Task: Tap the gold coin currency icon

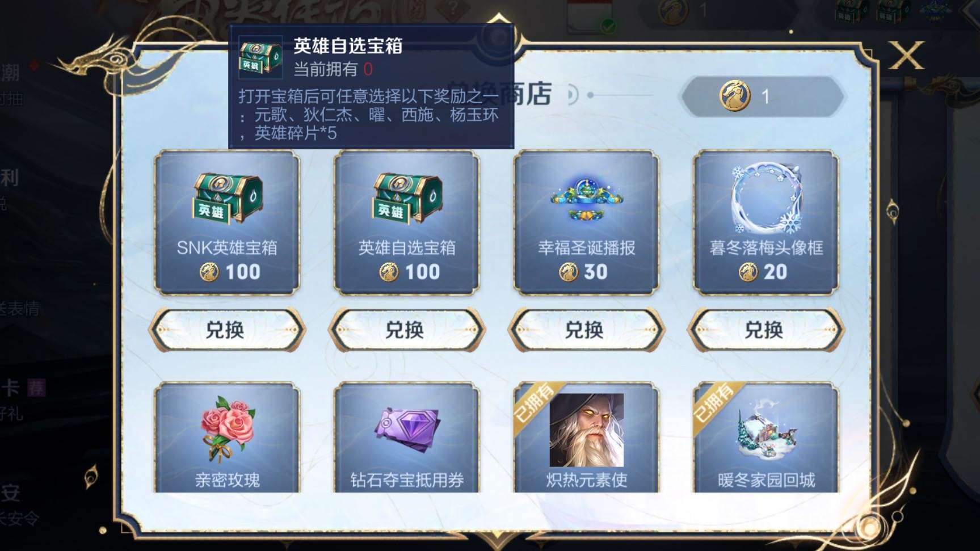Action: click(735, 96)
